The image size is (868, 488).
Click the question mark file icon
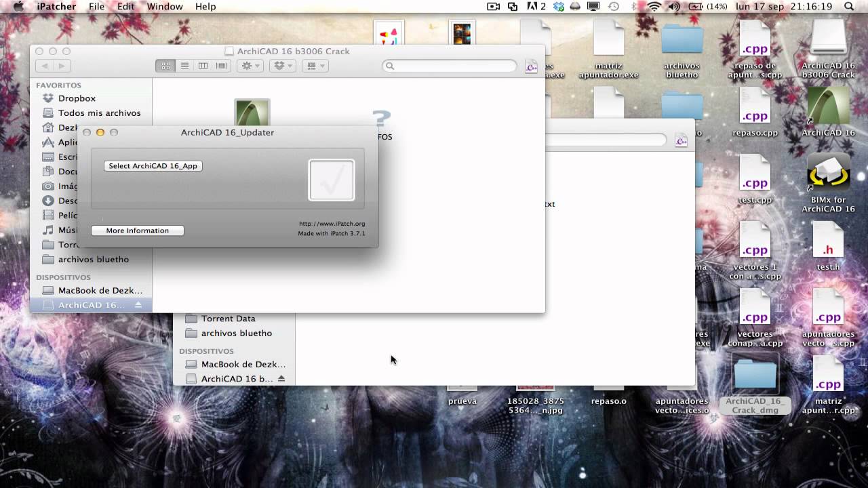click(x=382, y=119)
